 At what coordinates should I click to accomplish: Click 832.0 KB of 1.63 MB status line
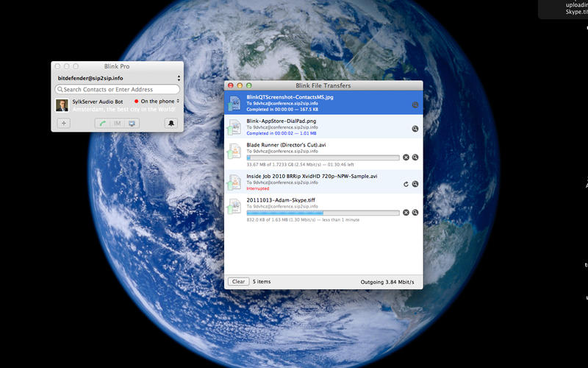303,219
